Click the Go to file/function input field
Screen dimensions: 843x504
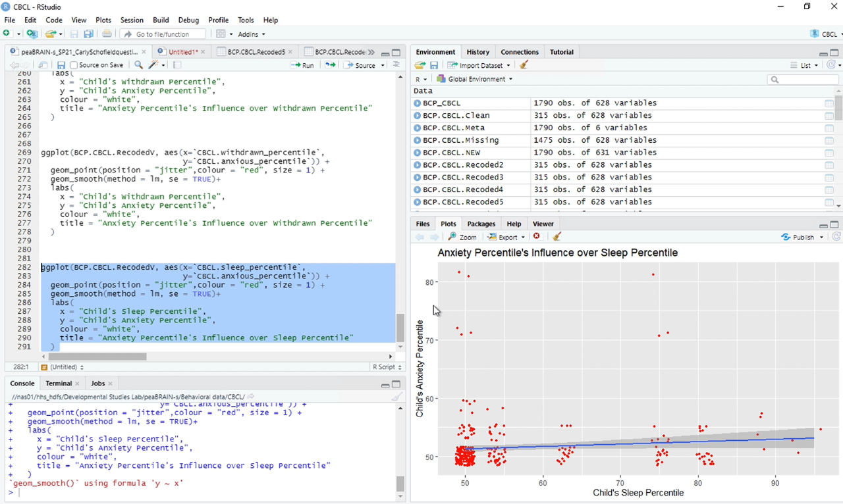pyautogui.click(x=164, y=34)
